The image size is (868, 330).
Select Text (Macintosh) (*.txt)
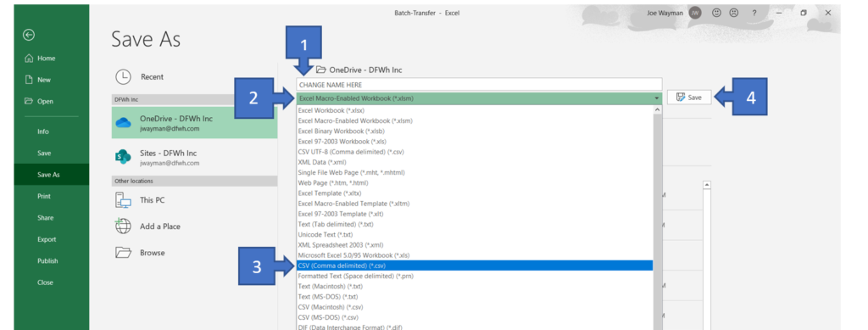pos(475,286)
